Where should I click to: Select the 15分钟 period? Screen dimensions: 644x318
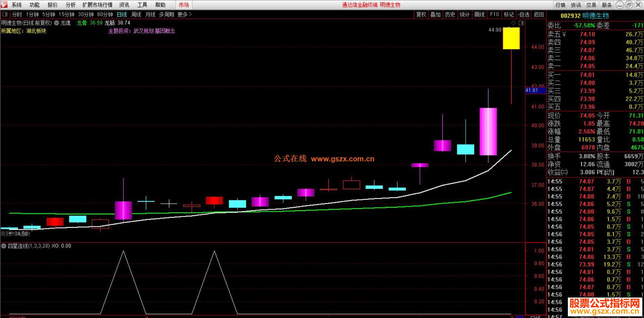click(66, 14)
